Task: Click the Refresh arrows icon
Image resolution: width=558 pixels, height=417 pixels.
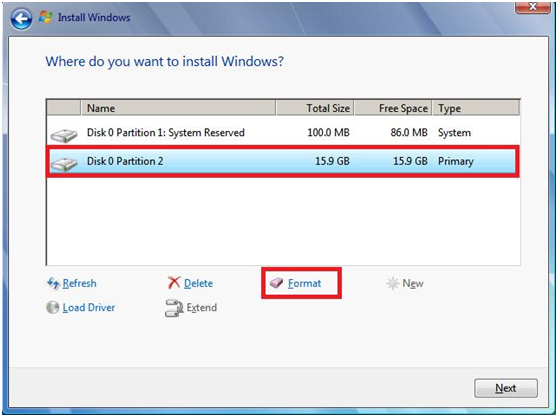Action: pos(53,284)
